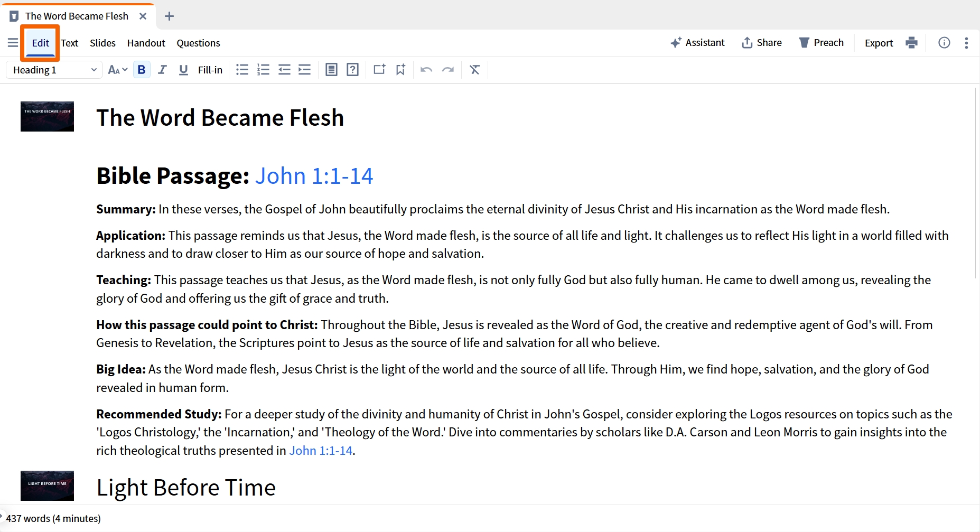Image resolution: width=980 pixels, height=532 pixels.
Task: Undo the last change
Action: click(426, 70)
